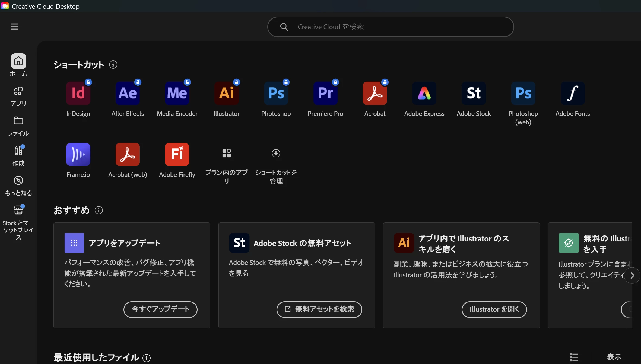Click the Photoshop (web) icon

click(523, 93)
